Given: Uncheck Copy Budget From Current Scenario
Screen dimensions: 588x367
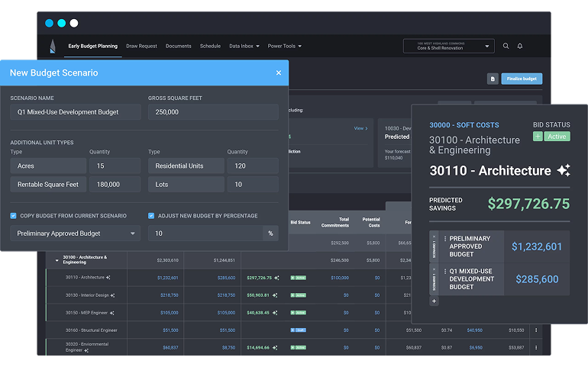Looking at the screenshot, I should point(14,216).
